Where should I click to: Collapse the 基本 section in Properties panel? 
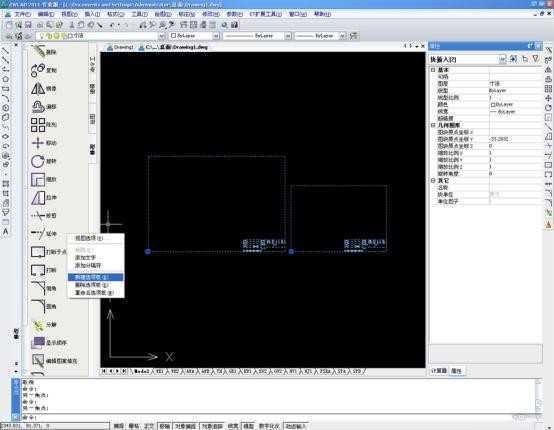click(x=433, y=70)
